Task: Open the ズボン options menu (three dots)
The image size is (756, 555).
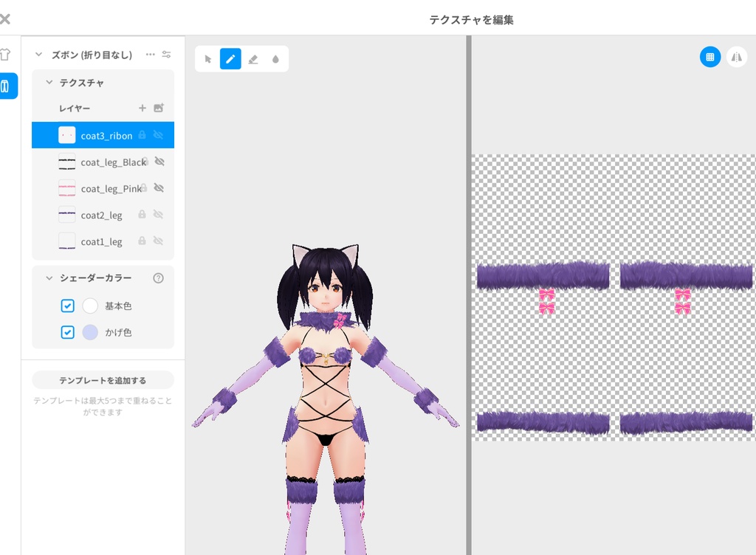Action: click(x=151, y=55)
